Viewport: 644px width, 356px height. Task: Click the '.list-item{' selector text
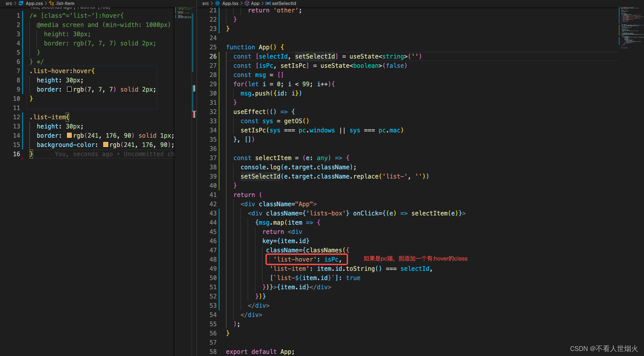(x=49, y=117)
